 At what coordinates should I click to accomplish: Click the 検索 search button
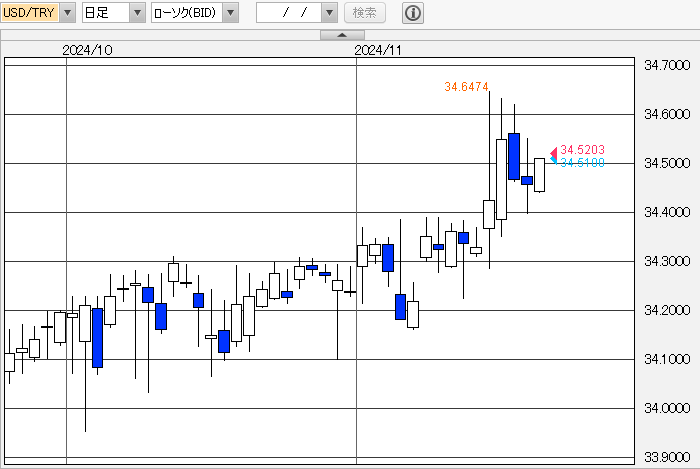tap(365, 12)
